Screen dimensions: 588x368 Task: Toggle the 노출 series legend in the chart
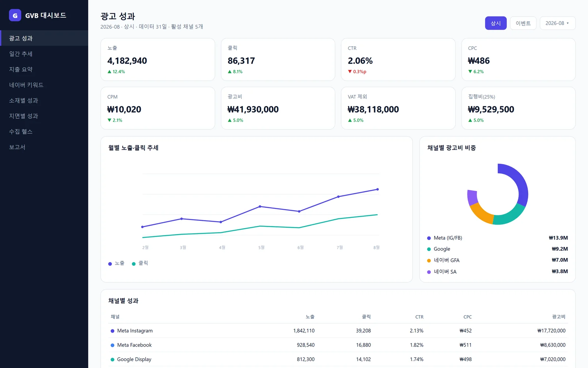tap(116, 263)
